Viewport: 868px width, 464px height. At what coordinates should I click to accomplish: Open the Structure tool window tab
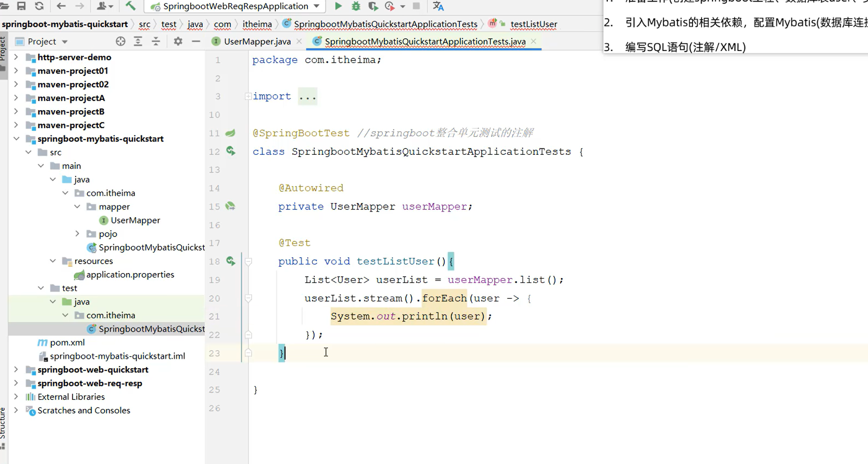point(4,426)
